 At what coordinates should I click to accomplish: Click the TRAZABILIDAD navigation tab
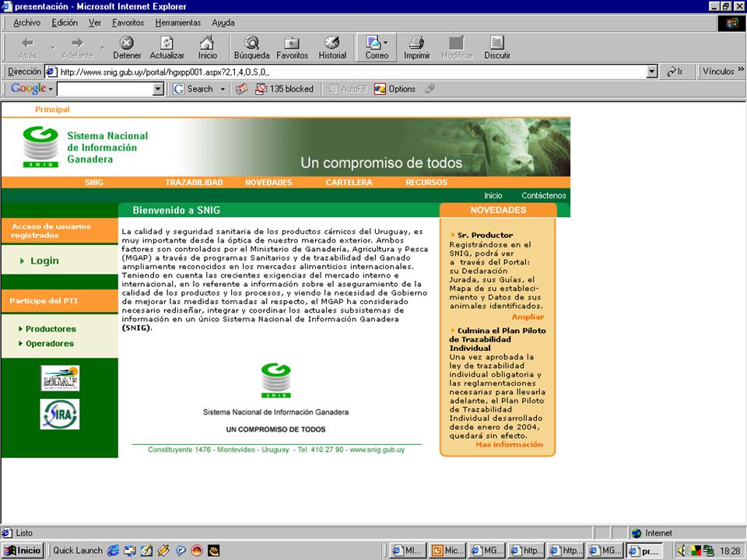point(195,182)
